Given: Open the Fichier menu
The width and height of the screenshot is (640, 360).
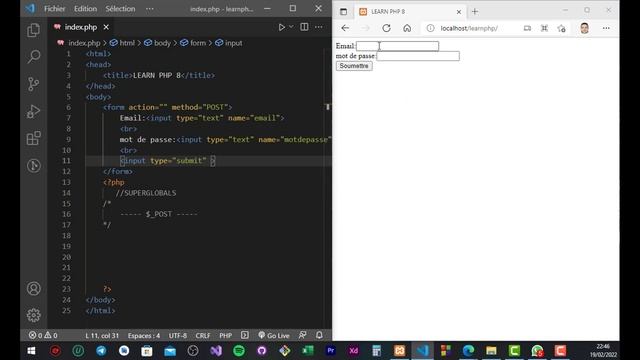Looking at the screenshot, I should pyautogui.click(x=54, y=9).
